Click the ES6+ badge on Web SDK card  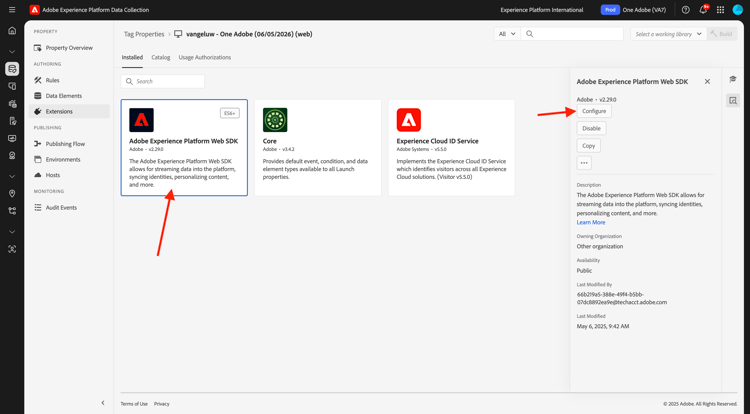click(x=230, y=113)
